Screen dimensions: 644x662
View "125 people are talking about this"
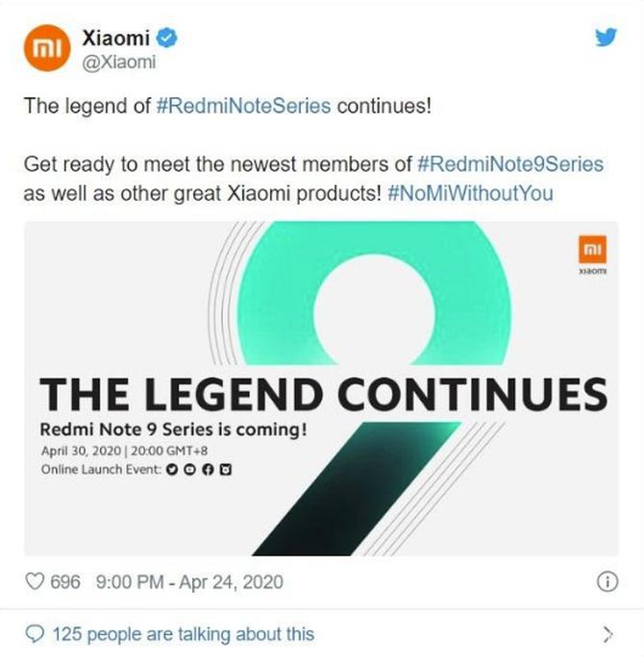[183, 633]
